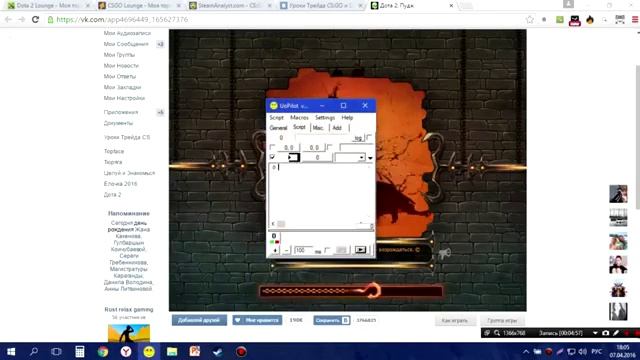Click the Группа игры button
Viewport: 640px width, 360px height.
click(502, 321)
